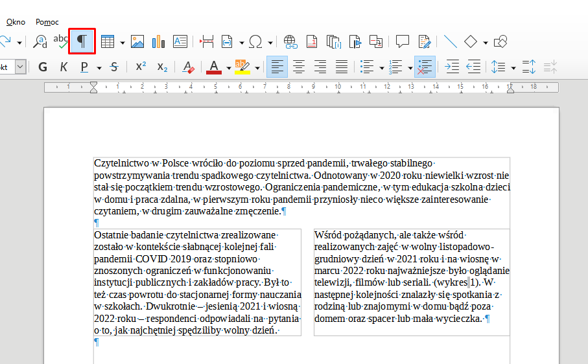588x364 pixels.
Task: Click inside 'Wśród pożądanych' column text
Action: coord(412,277)
